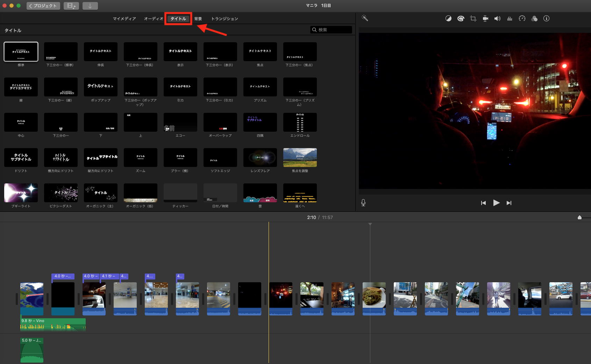Pick the ドリフト title style

pyautogui.click(x=21, y=158)
